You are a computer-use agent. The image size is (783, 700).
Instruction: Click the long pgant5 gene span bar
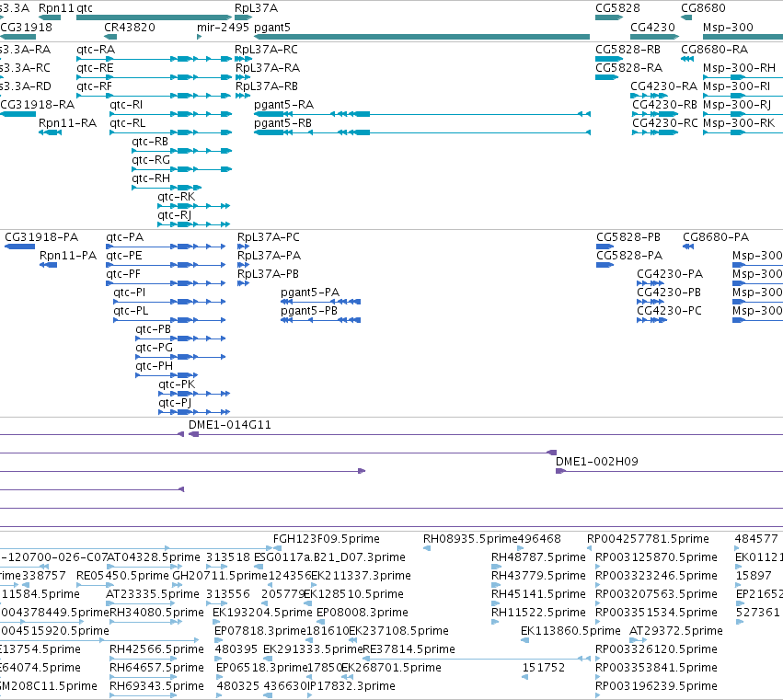click(x=422, y=37)
